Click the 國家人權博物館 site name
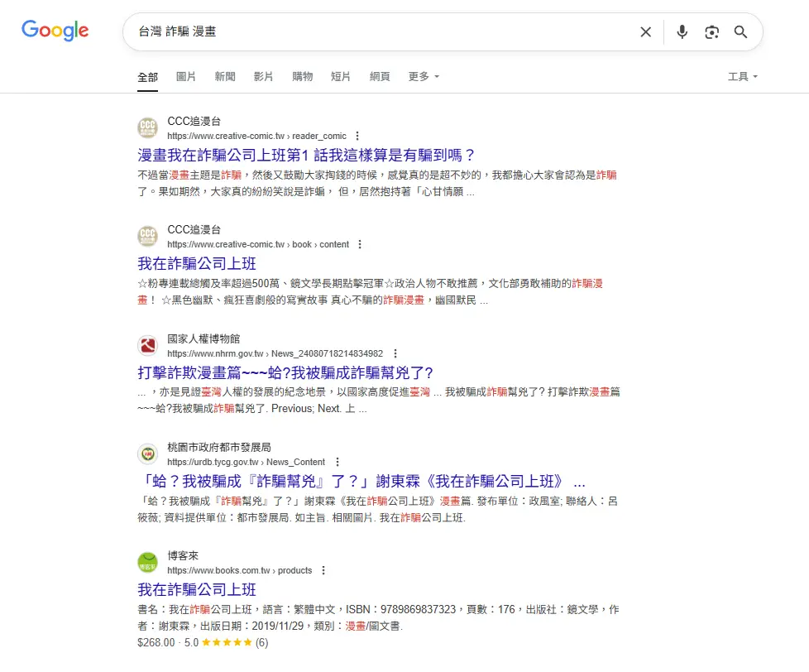The image size is (809, 672). point(203,338)
